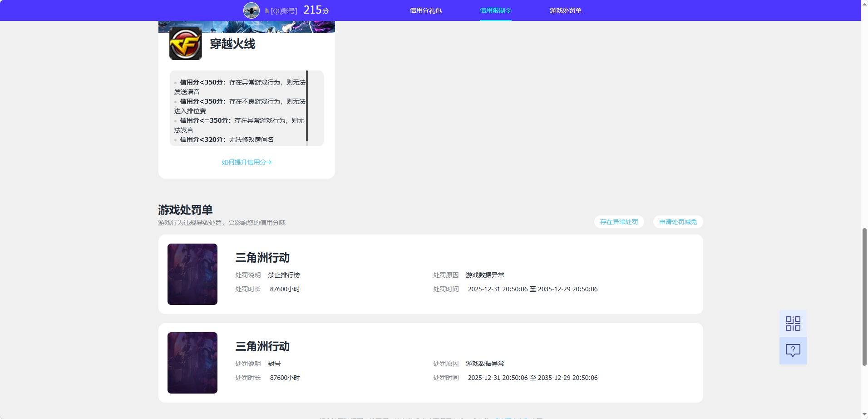
Task: Click the 215分 credit score
Action: tap(316, 10)
